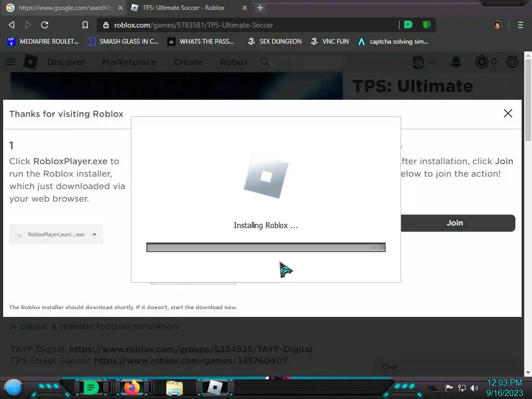Image resolution: width=532 pixels, height=399 pixels.
Task: Click the browser forward arrow
Action: pos(28,25)
